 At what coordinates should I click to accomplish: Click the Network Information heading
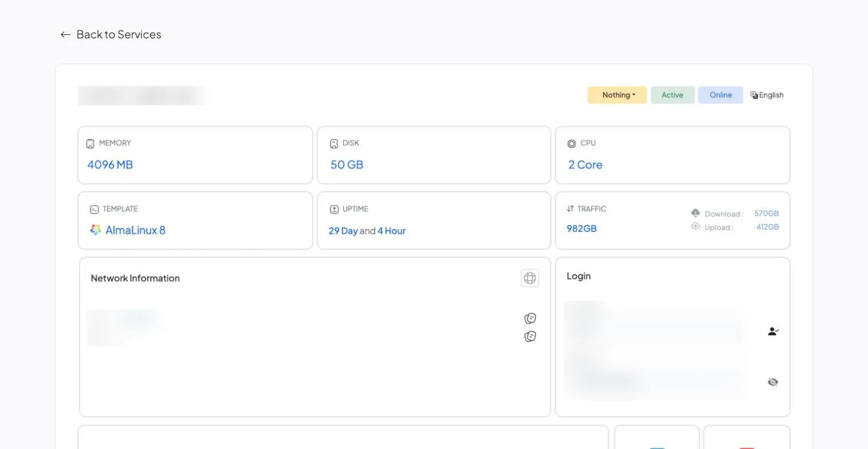pyautogui.click(x=135, y=278)
